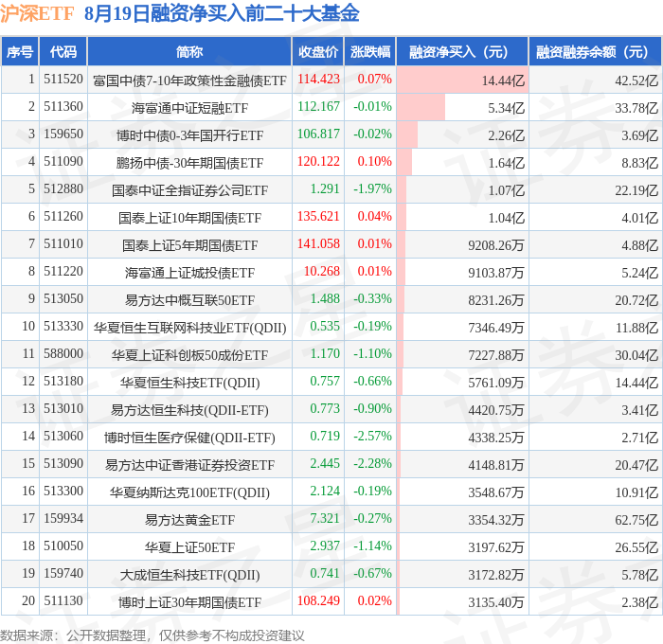Click the 简称 column header
663x644 pixels.
pos(189,51)
